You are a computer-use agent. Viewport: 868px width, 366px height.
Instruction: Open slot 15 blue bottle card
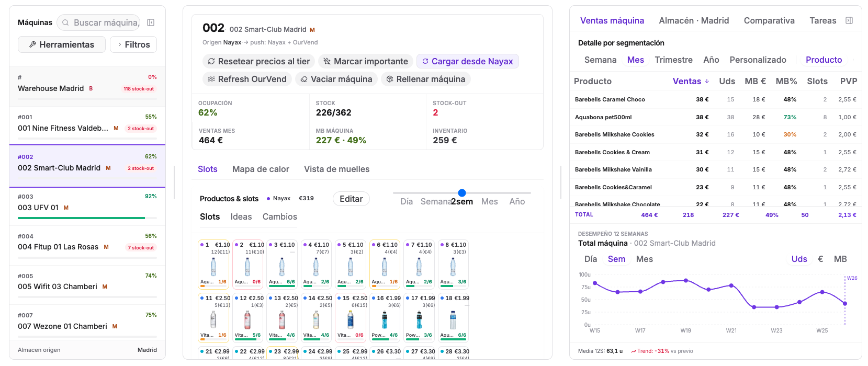click(x=351, y=317)
